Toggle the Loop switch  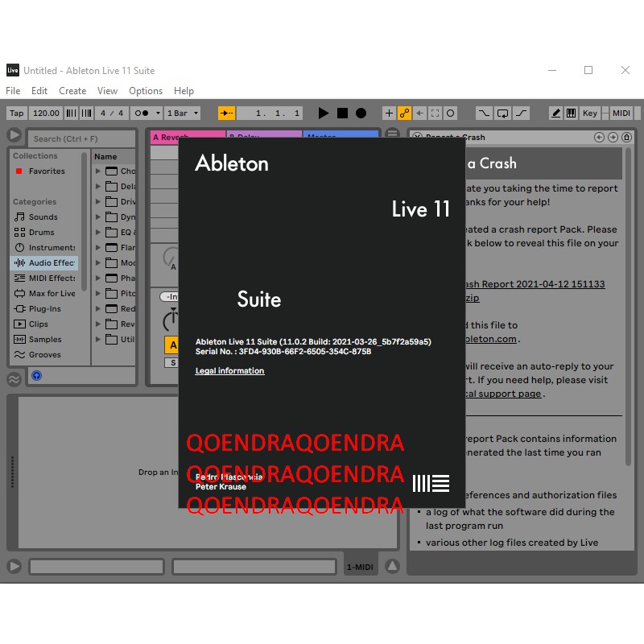[502, 113]
